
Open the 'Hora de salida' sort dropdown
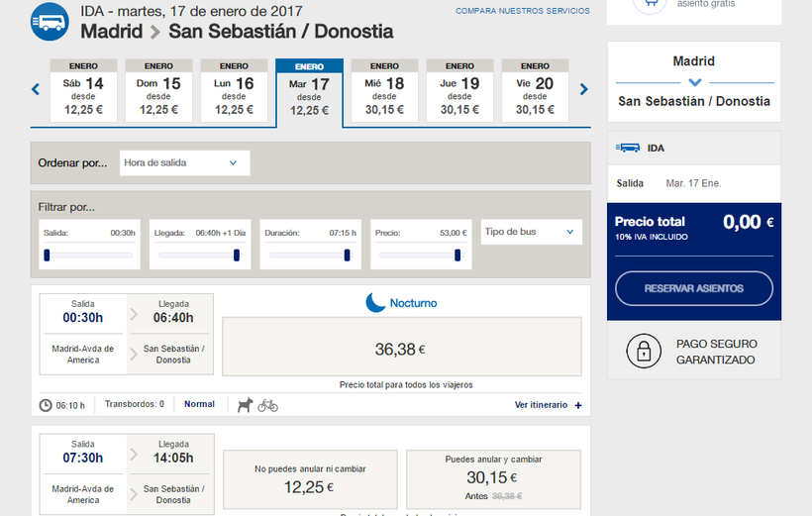pyautogui.click(x=184, y=162)
